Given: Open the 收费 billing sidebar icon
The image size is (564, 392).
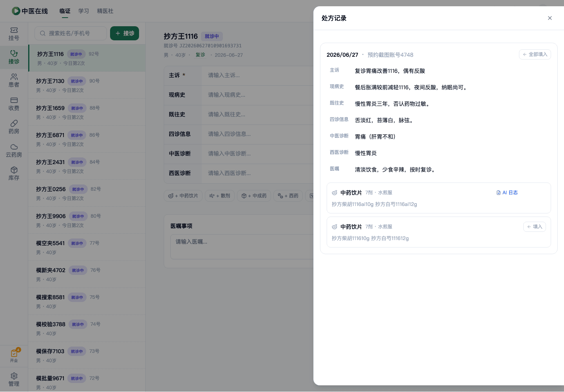Looking at the screenshot, I should point(14,100).
